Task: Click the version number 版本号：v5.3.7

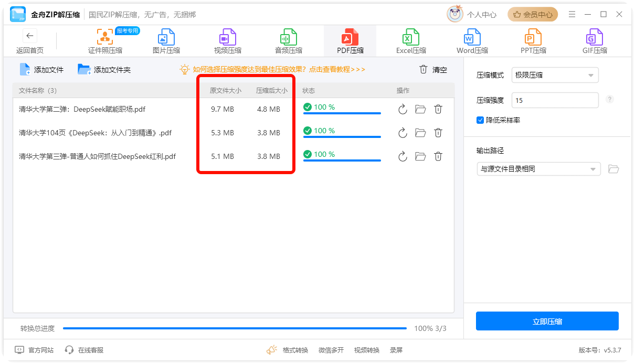Action: (x=600, y=350)
